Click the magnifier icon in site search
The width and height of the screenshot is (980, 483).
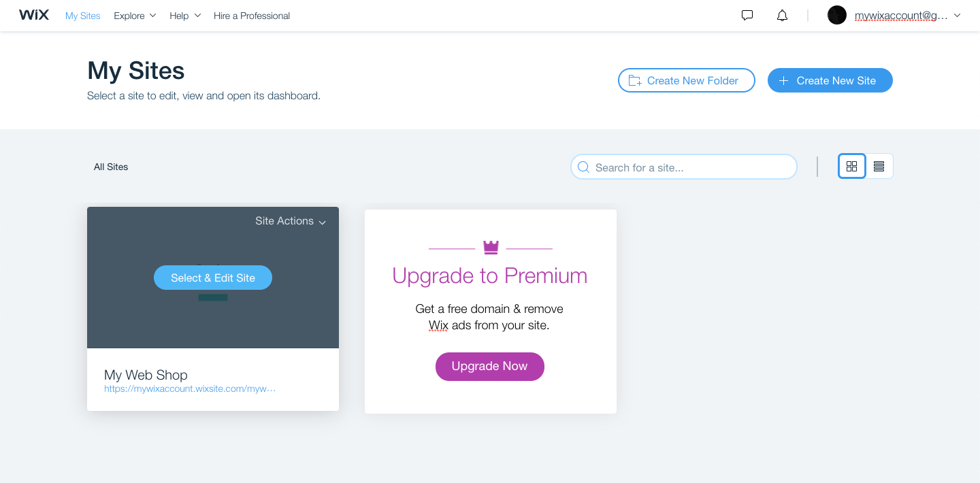click(583, 167)
